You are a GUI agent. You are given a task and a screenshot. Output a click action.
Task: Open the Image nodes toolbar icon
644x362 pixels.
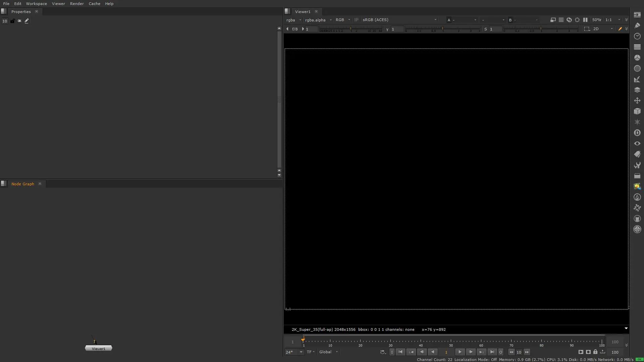pos(637,15)
